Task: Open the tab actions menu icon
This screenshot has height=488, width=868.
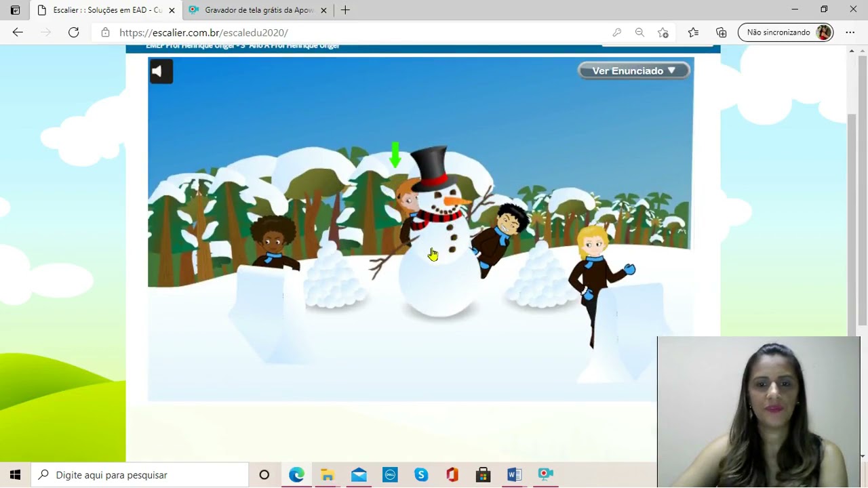Action: (15, 10)
